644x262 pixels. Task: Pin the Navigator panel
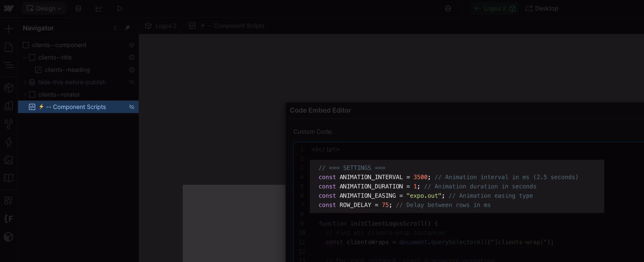tap(127, 28)
